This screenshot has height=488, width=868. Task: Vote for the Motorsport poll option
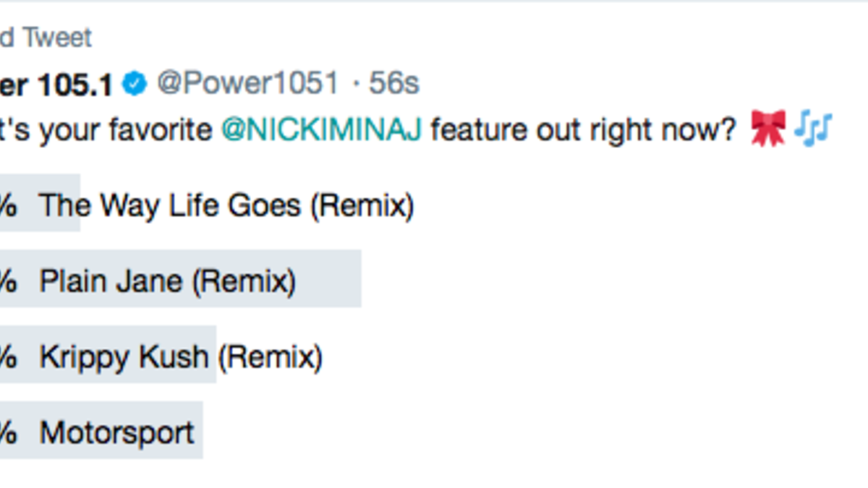point(116,433)
